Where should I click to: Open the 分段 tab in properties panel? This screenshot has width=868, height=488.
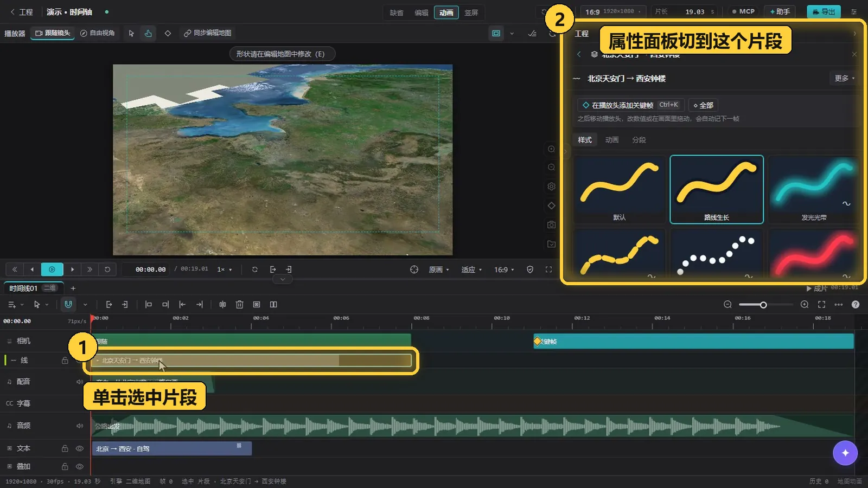pyautogui.click(x=639, y=140)
